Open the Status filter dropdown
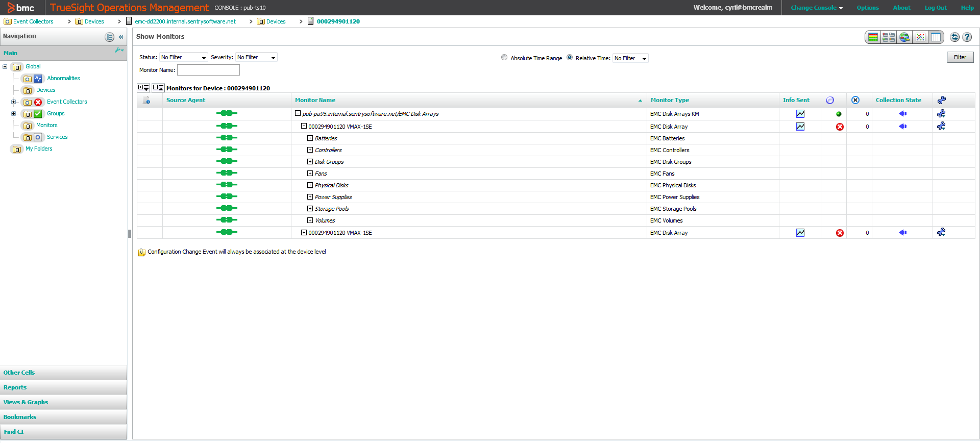The width and height of the screenshot is (980, 443). pos(184,58)
